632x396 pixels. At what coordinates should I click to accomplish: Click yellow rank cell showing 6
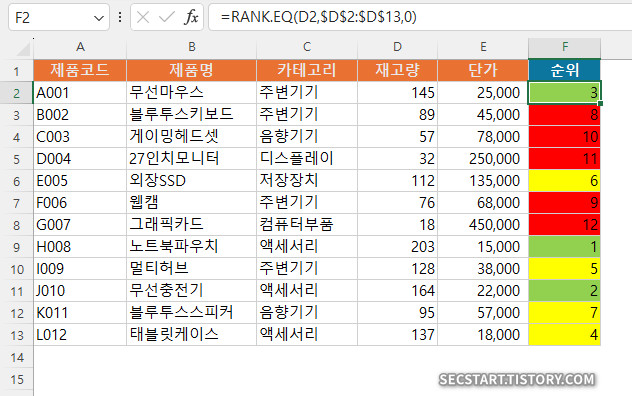(x=565, y=181)
